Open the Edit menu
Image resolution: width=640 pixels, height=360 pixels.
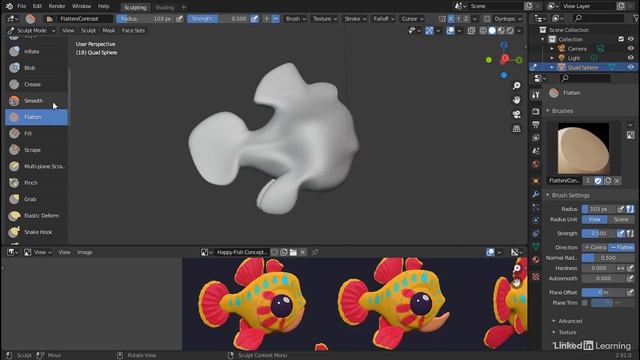coord(37,6)
